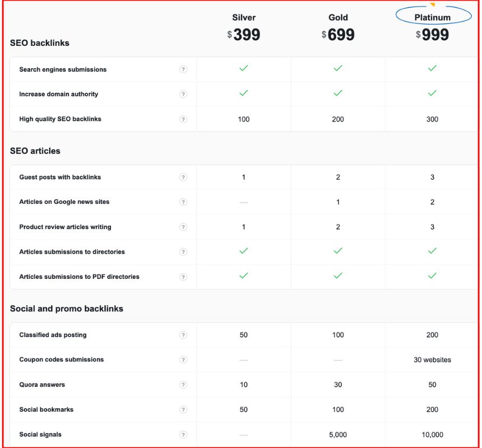The width and height of the screenshot is (482, 448).
Task: Show help for Coupon codes submissions
Action: 183,360
